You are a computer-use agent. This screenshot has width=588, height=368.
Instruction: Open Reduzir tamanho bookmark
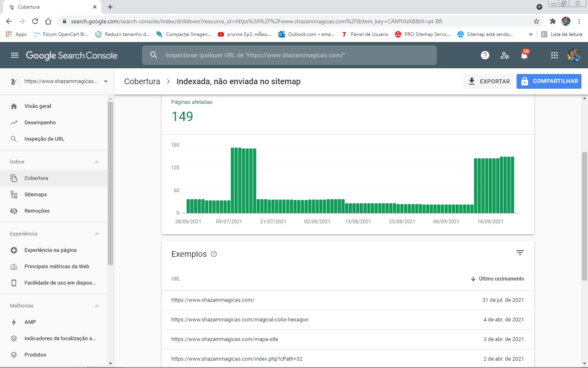(x=122, y=34)
